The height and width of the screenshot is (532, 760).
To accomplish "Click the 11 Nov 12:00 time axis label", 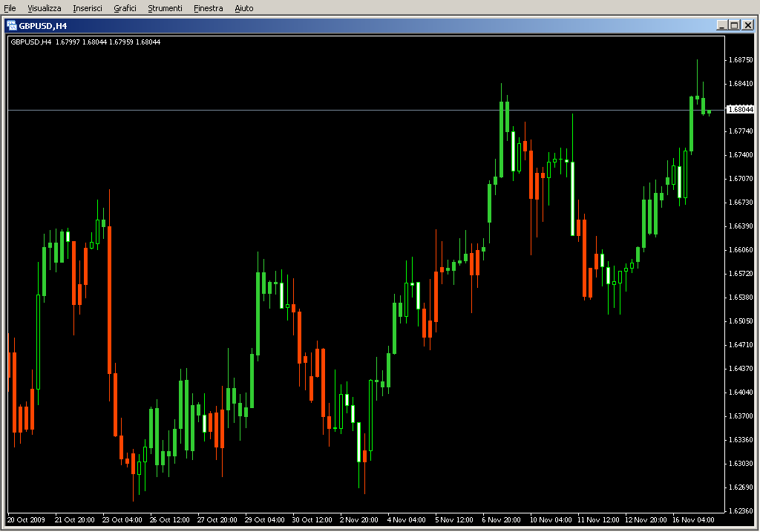I will 598,520.
